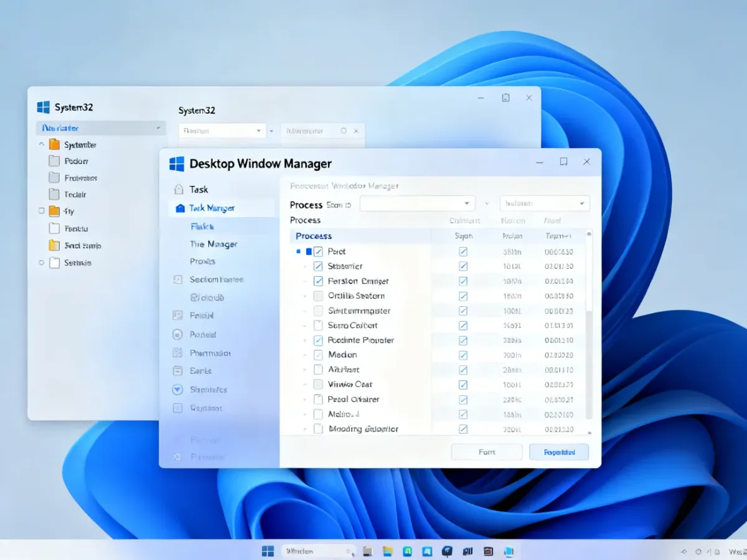The height and width of the screenshot is (560, 747).
Task: Select the blue Flekis sub-item under Tark Manger
Action: [x=202, y=227]
